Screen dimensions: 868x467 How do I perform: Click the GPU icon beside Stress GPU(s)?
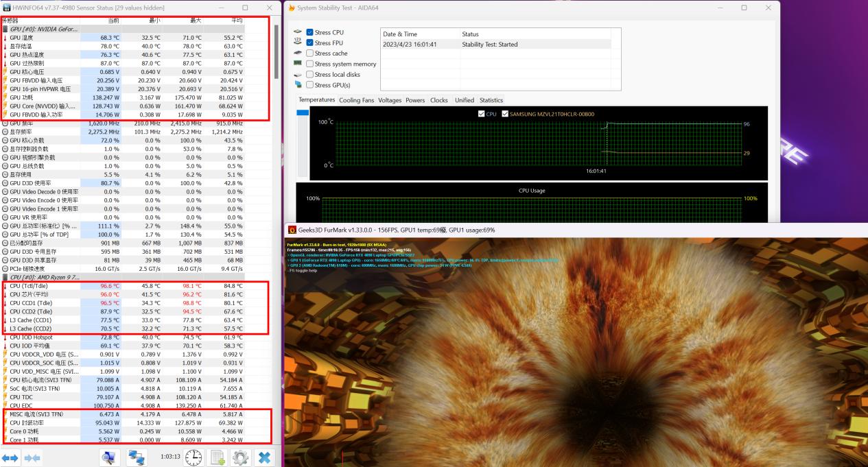coord(298,84)
